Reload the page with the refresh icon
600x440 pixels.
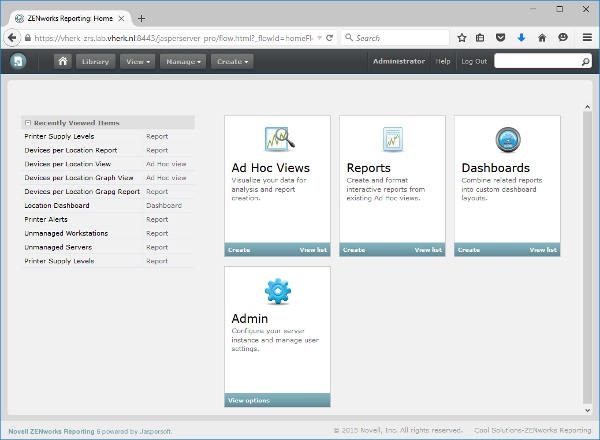point(329,38)
